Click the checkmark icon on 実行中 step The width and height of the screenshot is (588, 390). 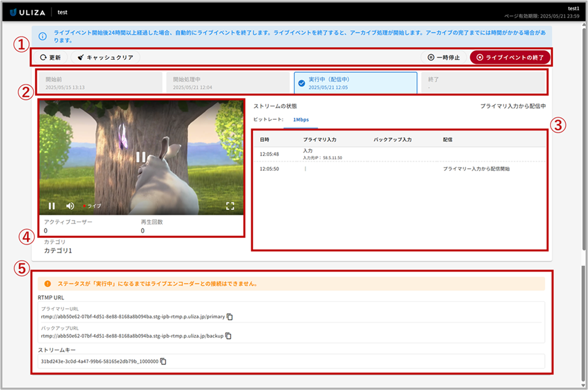(x=301, y=83)
